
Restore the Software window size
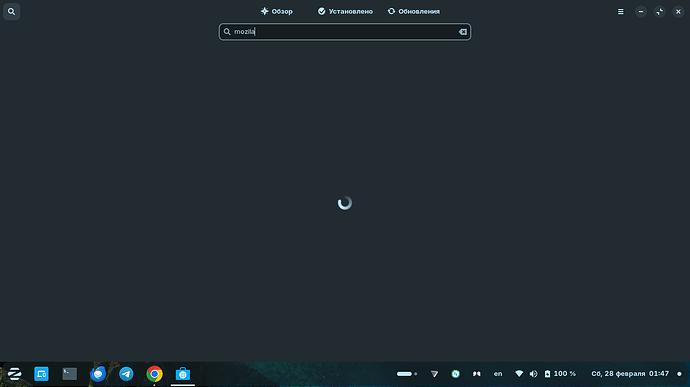[x=660, y=11]
